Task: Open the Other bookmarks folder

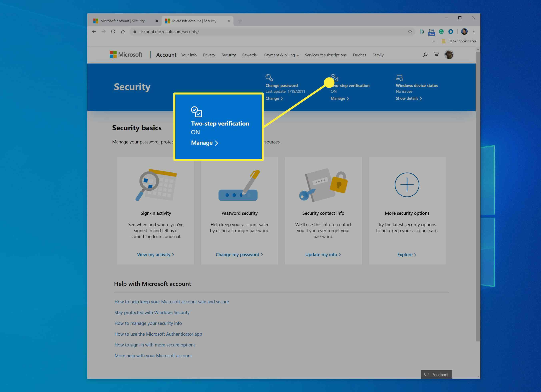Action: [459, 41]
